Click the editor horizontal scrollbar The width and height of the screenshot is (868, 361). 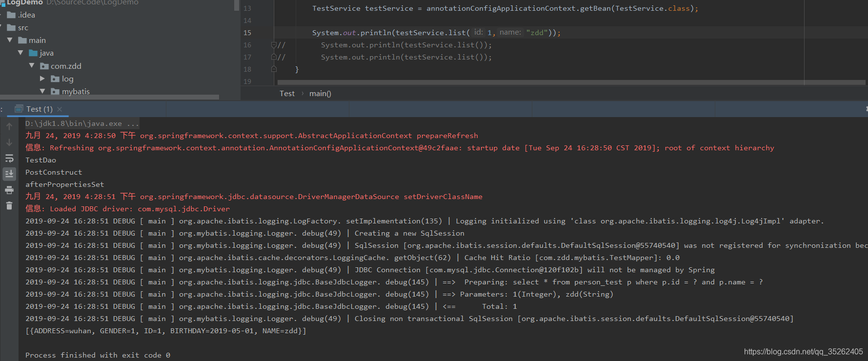pos(571,82)
